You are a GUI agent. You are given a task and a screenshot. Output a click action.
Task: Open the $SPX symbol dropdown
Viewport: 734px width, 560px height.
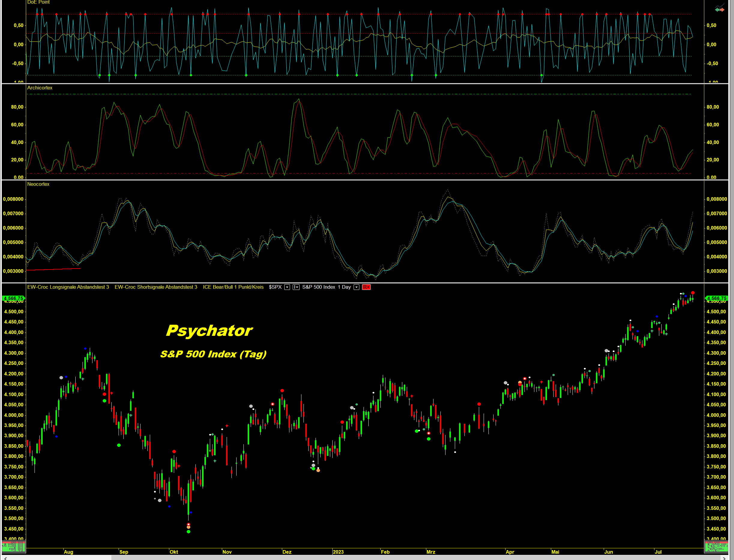(x=287, y=287)
